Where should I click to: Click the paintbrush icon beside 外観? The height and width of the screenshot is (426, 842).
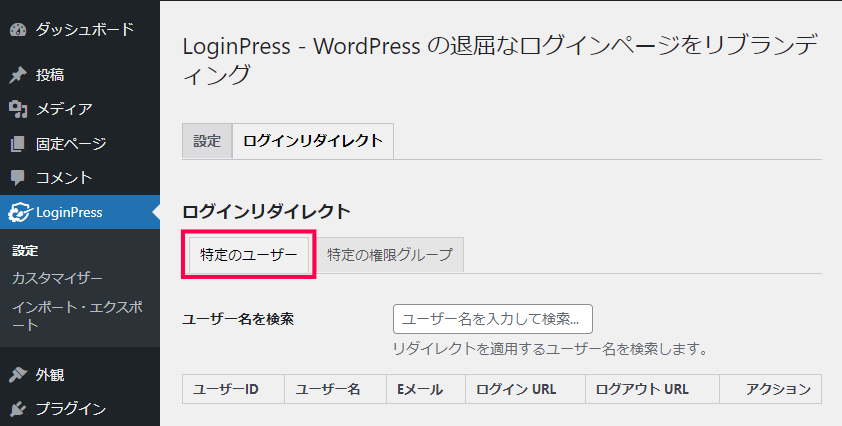(x=18, y=374)
